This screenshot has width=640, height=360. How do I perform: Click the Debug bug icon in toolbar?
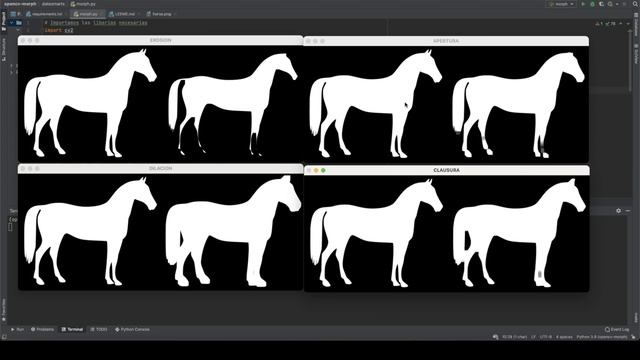pyautogui.click(x=592, y=4)
